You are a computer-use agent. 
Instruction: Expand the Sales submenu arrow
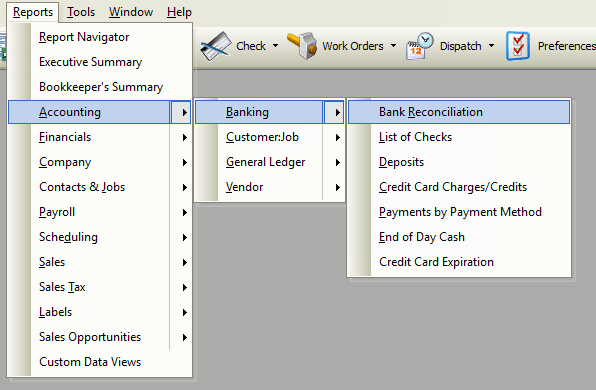pos(185,262)
